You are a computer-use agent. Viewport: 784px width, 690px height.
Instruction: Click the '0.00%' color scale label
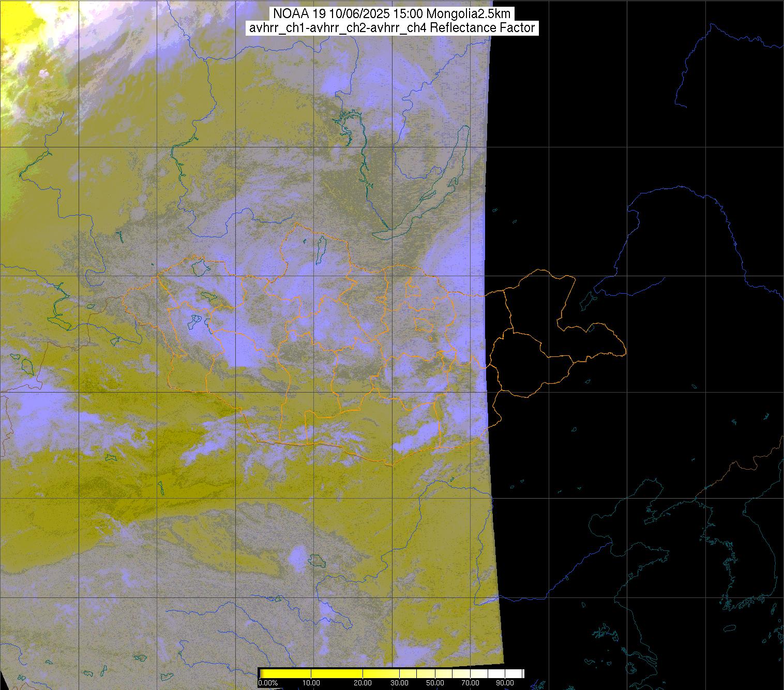tap(267, 683)
